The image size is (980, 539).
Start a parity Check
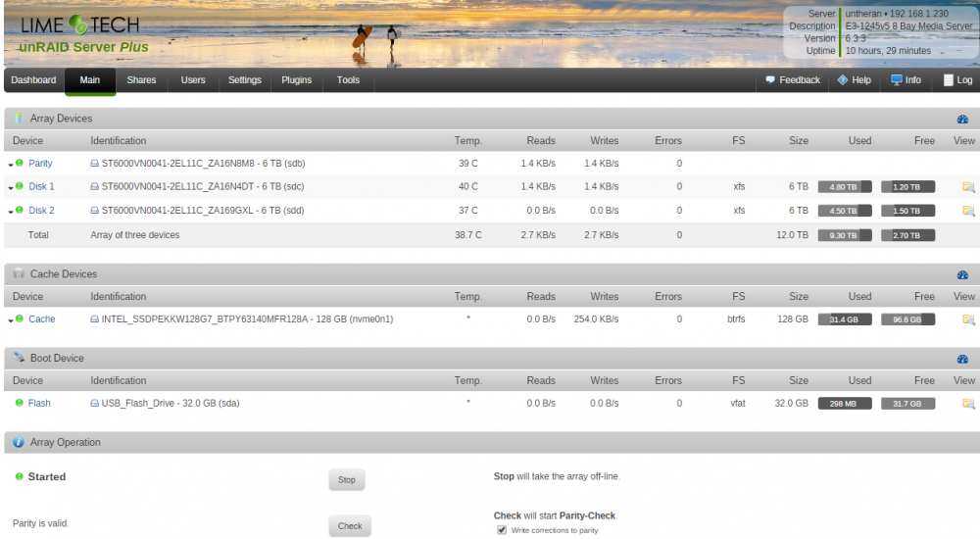(350, 526)
